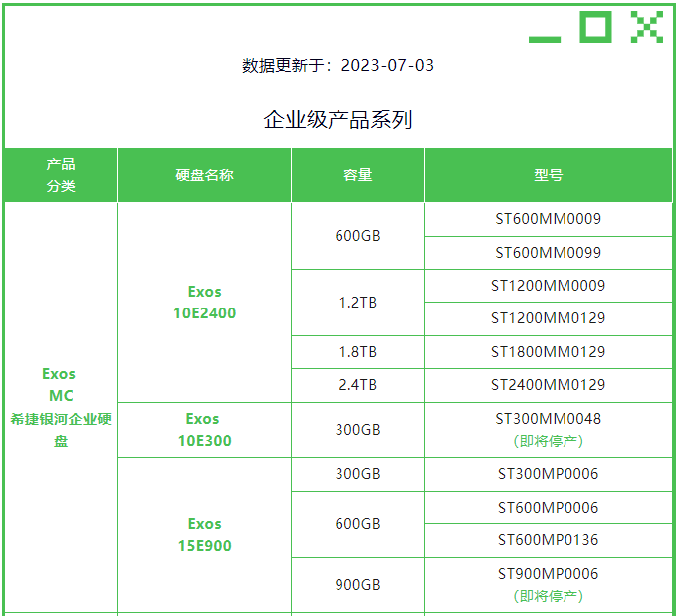
Task: Select model ST1200MM0129
Action: click(548, 318)
